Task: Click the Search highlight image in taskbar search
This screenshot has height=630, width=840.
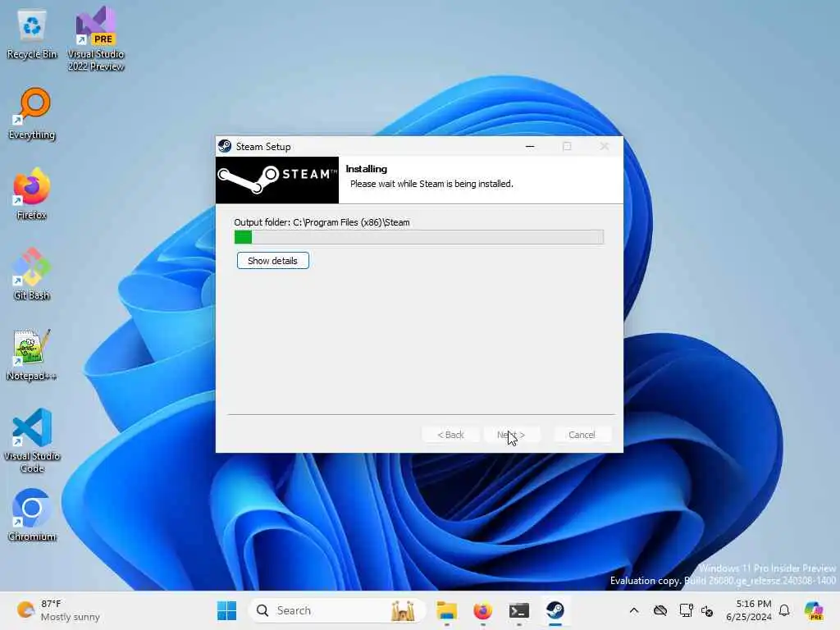Action: tap(404, 610)
